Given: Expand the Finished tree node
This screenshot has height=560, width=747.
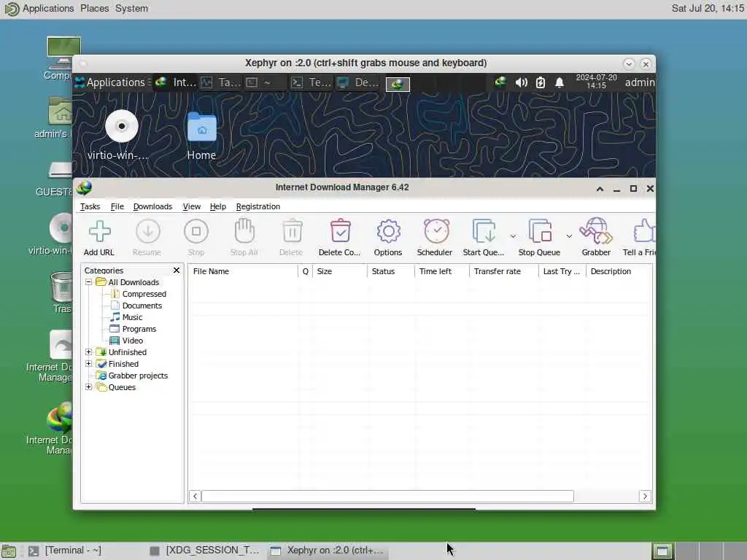Looking at the screenshot, I should 88,363.
